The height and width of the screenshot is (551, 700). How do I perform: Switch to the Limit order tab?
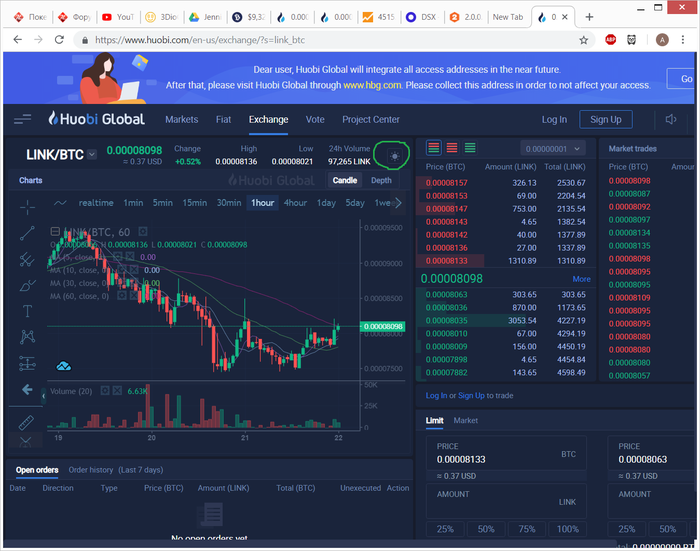point(434,421)
